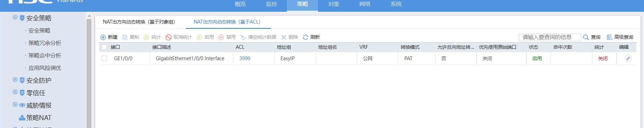Click the 清空统计数据 broom icon
Image resolution: width=644 pixels, height=128 pixels.
click(243, 37)
